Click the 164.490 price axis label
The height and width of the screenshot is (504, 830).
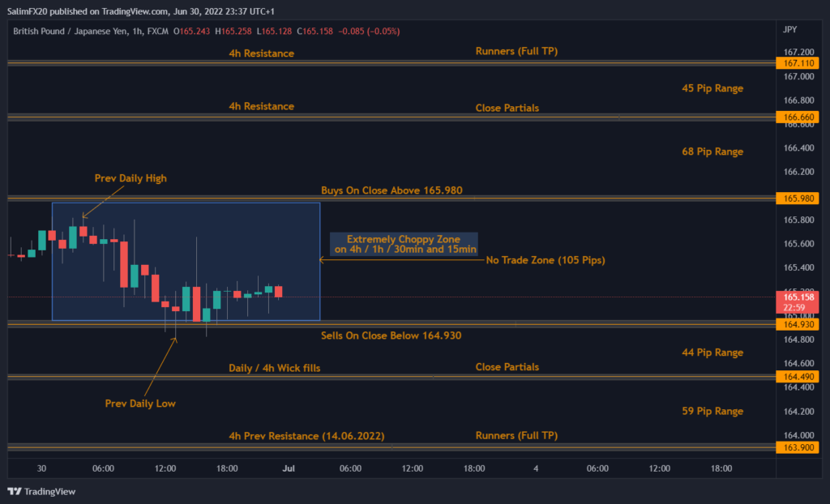(x=798, y=377)
